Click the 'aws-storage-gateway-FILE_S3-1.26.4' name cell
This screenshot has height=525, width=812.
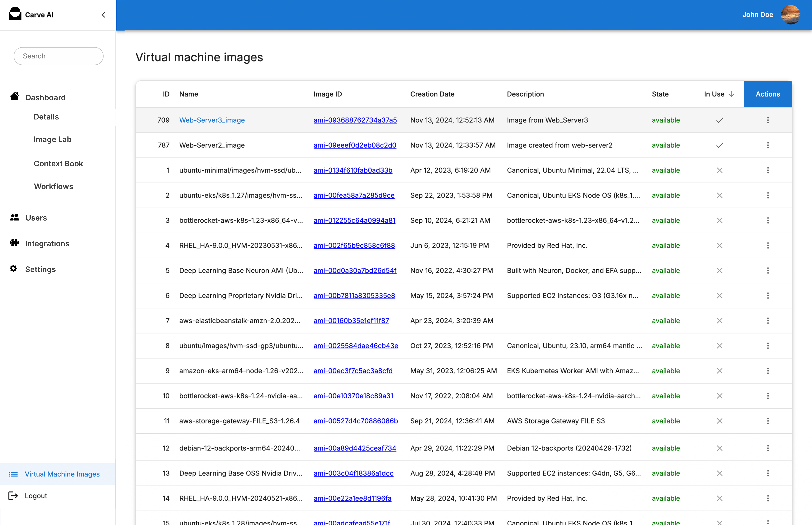[x=240, y=421]
